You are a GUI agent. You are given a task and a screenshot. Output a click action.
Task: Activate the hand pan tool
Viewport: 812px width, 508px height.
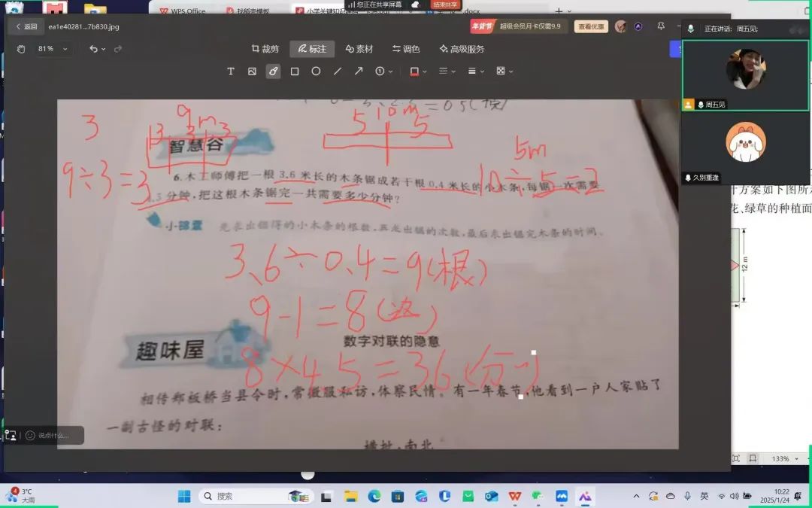[21, 49]
